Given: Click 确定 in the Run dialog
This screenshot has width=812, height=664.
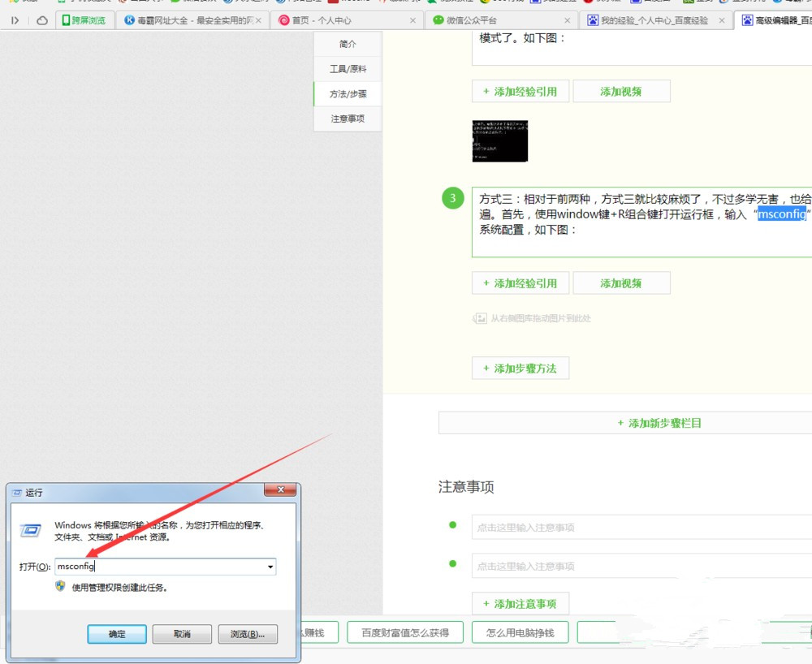Looking at the screenshot, I should pyautogui.click(x=116, y=634).
